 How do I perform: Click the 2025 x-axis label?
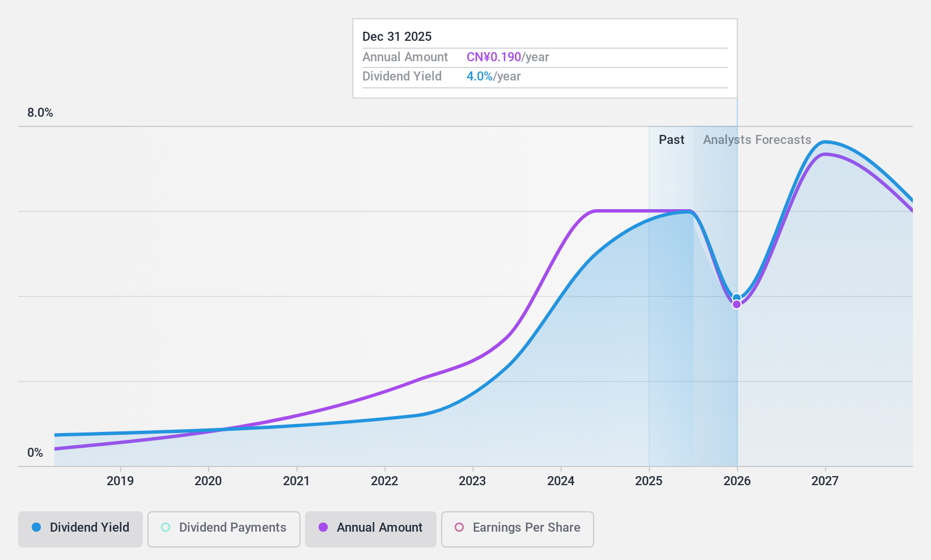649,481
